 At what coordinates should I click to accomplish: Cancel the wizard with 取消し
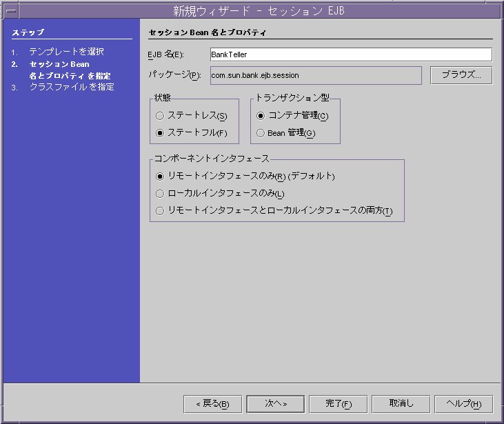point(401,404)
